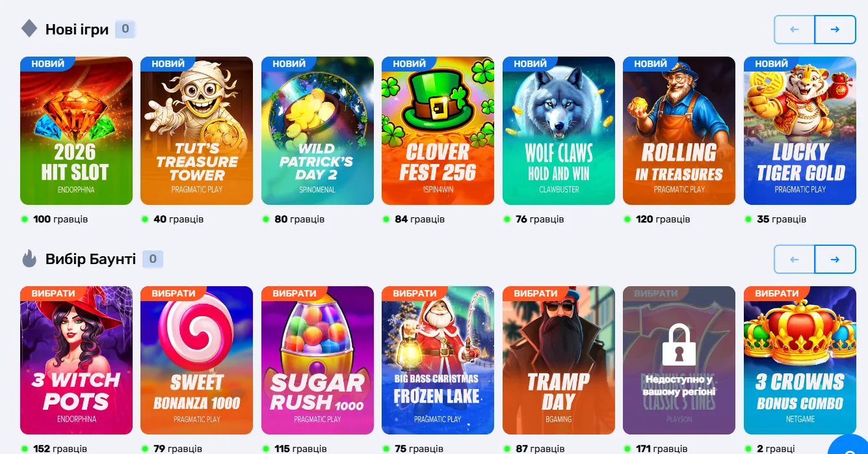Open Wolf Claws Hold and Win
Viewport: 868px width, 454px height.
[x=559, y=131]
